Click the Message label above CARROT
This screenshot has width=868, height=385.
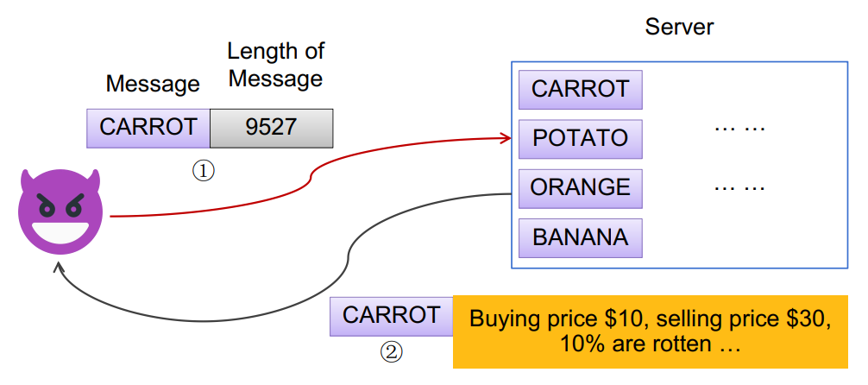click(153, 84)
